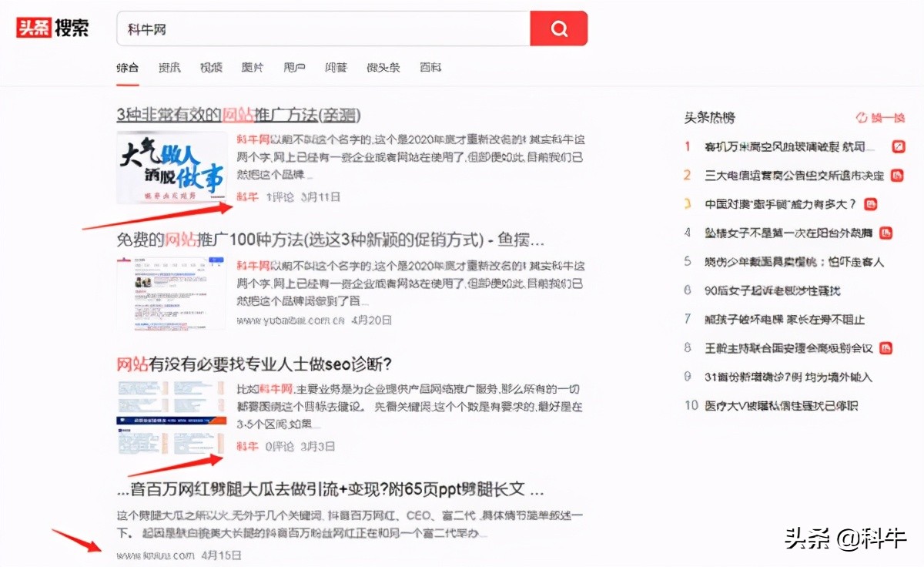Click the hot badge next to hot list item 1
Image resolution: width=924 pixels, height=567 pixels.
(898, 146)
